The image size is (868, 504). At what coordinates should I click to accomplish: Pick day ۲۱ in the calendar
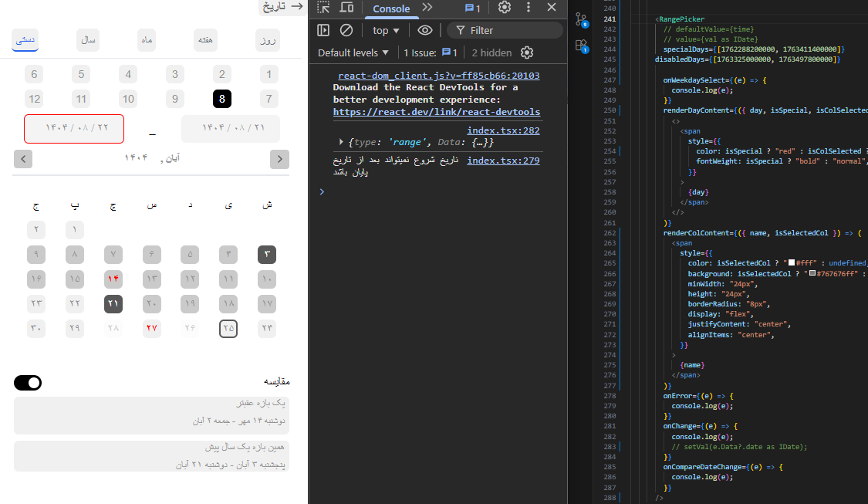tap(113, 303)
